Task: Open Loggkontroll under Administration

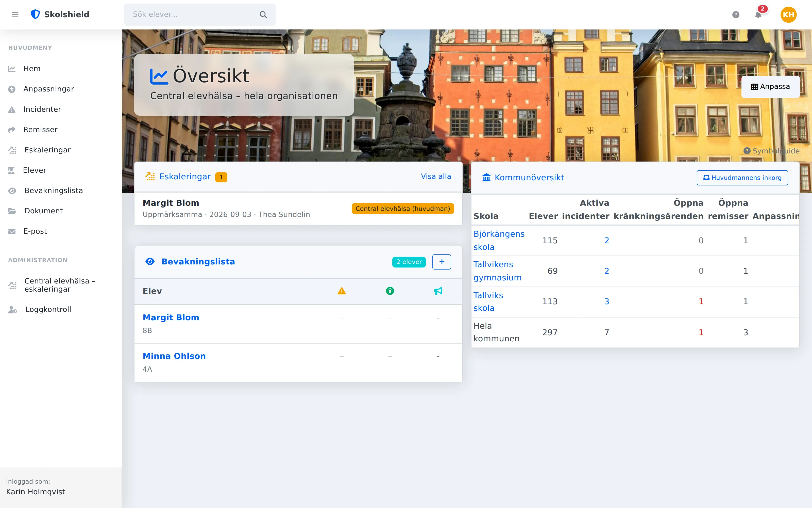Action: coord(48,309)
